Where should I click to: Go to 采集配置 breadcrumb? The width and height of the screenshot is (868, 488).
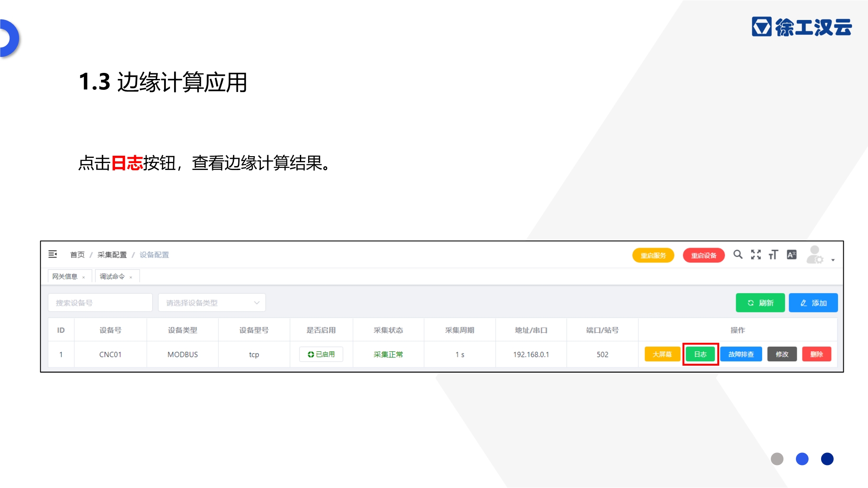[112, 255]
